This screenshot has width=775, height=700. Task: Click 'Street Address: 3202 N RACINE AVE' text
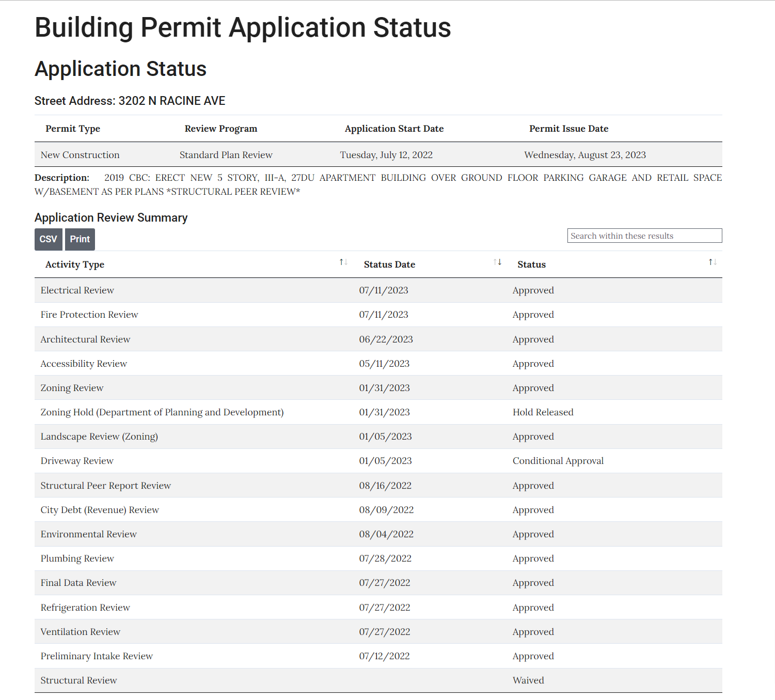click(x=130, y=101)
